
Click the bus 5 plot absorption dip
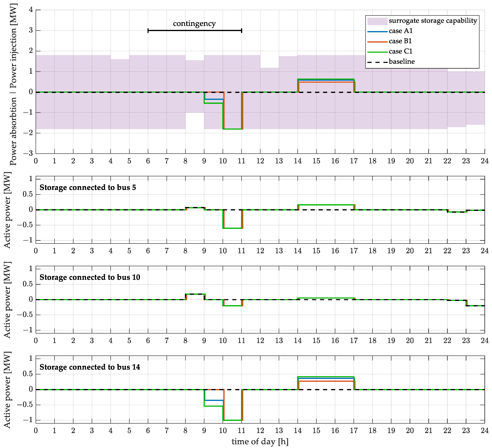click(x=232, y=228)
